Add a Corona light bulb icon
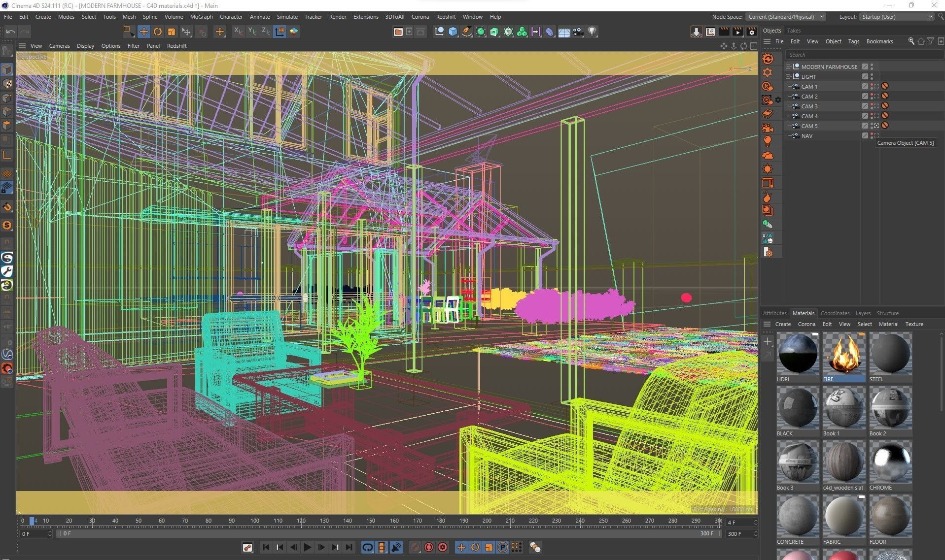 pyautogui.click(x=768, y=142)
